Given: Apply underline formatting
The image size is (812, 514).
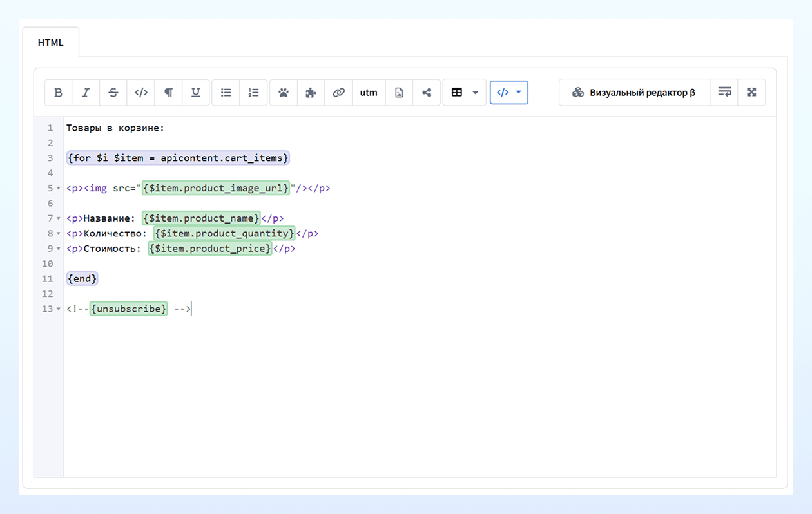Looking at the screenshot, I should [196, 93].
